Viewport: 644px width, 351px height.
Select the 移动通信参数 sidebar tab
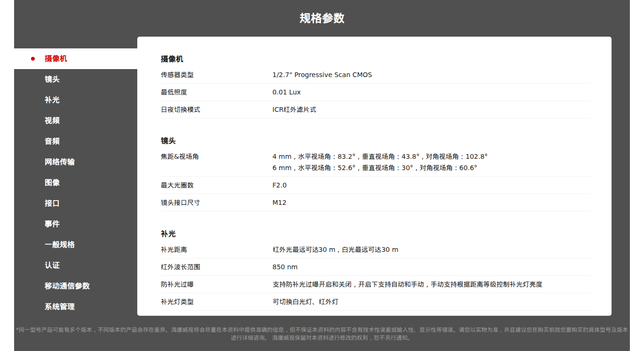point(76,286)
